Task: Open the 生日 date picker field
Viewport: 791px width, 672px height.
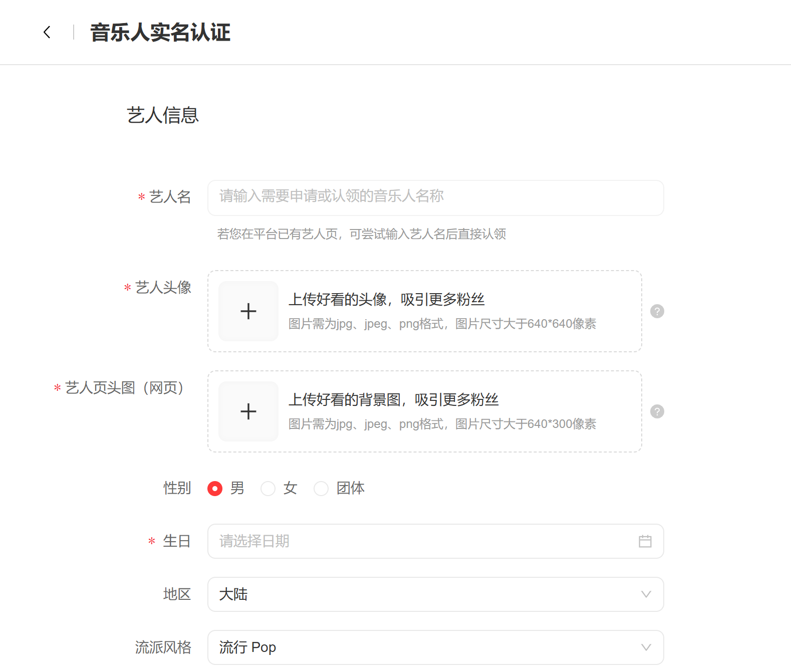Action: 421,541
